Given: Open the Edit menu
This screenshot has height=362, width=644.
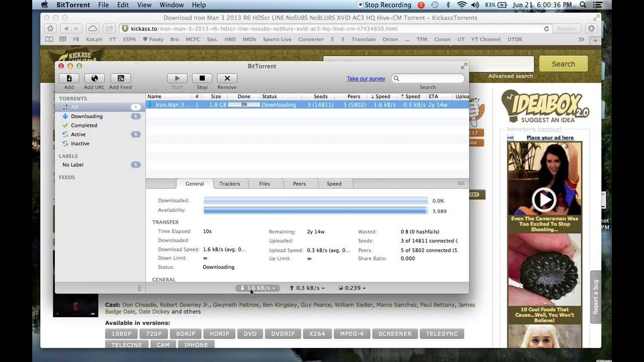Looking at the screenshot, I should [123, 5].
